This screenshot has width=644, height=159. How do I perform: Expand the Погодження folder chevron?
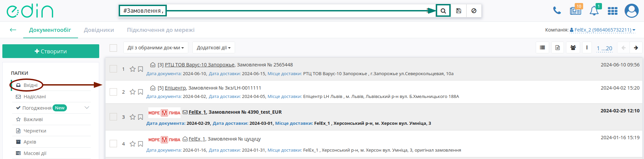pos(87,108)
